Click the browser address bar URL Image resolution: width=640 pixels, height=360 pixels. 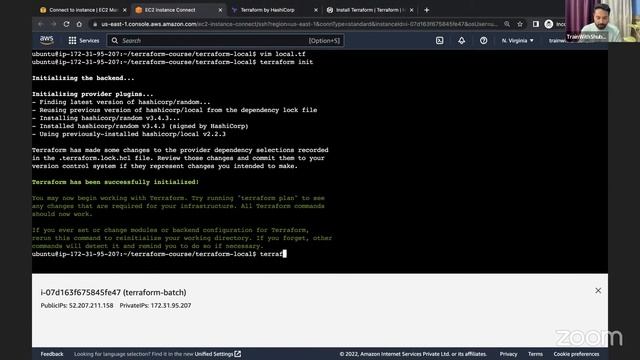pyautogui.click(x=299, y=24)
